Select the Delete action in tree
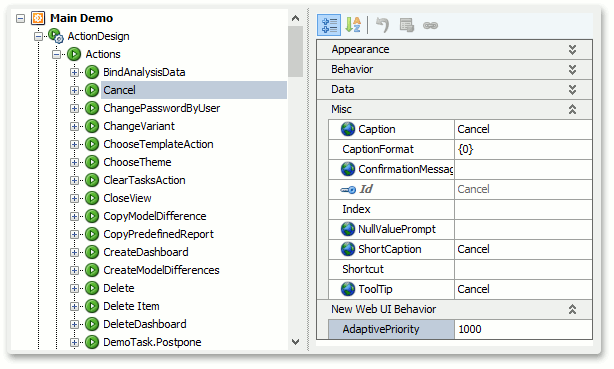 (x=119, y=288)
